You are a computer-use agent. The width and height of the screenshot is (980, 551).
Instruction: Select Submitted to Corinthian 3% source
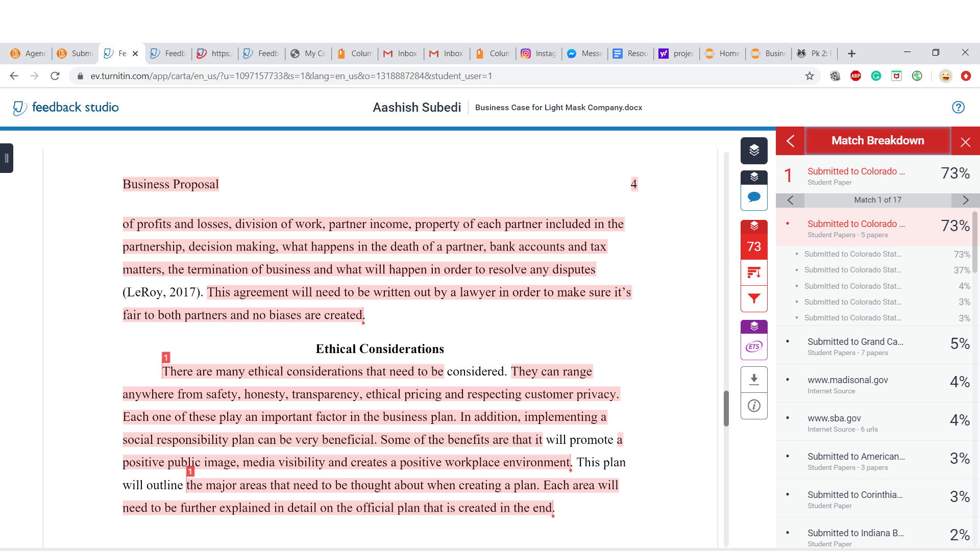pyautogui.click(x=874, y=498)
